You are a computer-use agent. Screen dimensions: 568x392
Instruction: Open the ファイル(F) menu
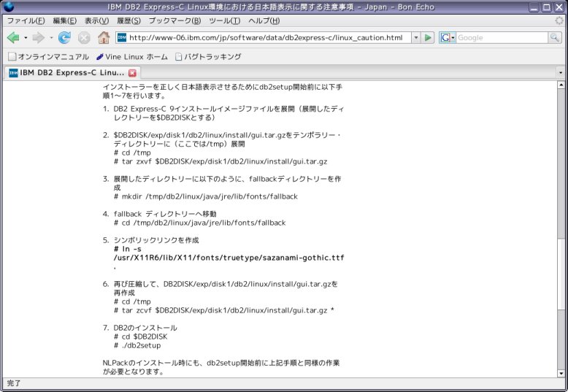(26, 20)
